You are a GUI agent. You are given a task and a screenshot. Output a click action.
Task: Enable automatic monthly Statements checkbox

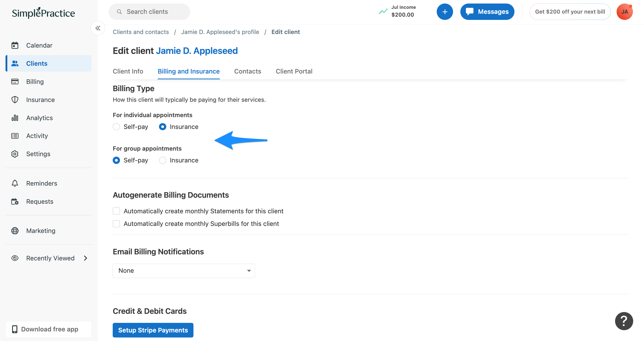point(116,211)
